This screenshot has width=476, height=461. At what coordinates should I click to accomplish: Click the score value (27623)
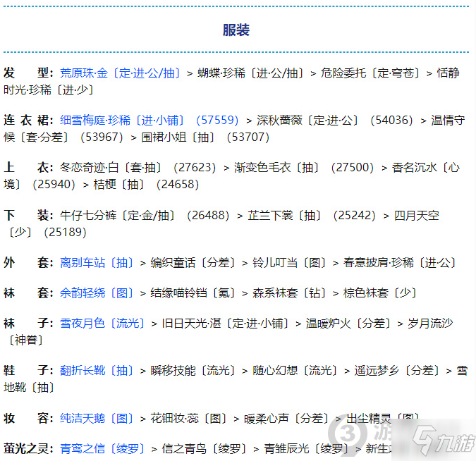point(195,168)
